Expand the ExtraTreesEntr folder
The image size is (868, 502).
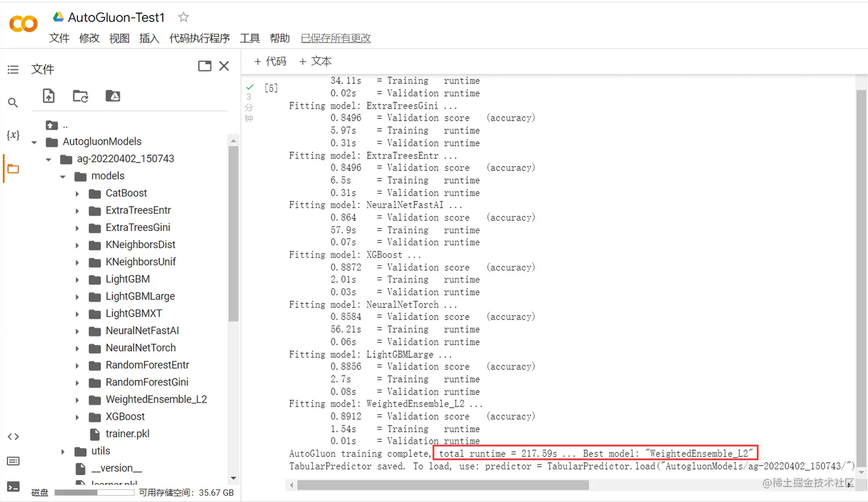tap(77, 211)
